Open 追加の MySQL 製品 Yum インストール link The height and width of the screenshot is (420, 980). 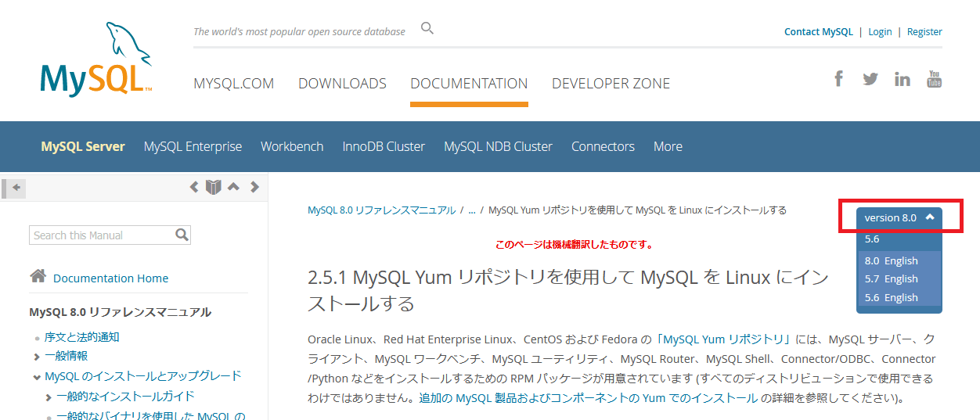(x=588, y=398)
